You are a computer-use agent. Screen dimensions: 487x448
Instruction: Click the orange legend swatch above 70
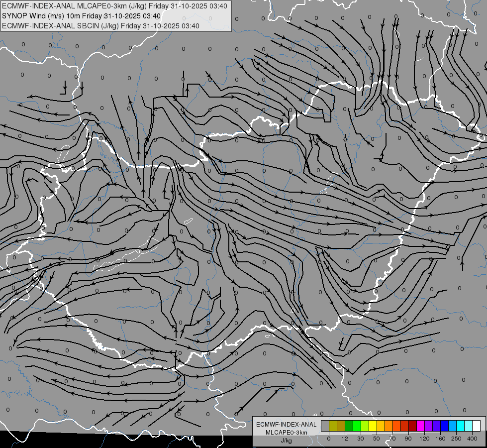point(389,426)
